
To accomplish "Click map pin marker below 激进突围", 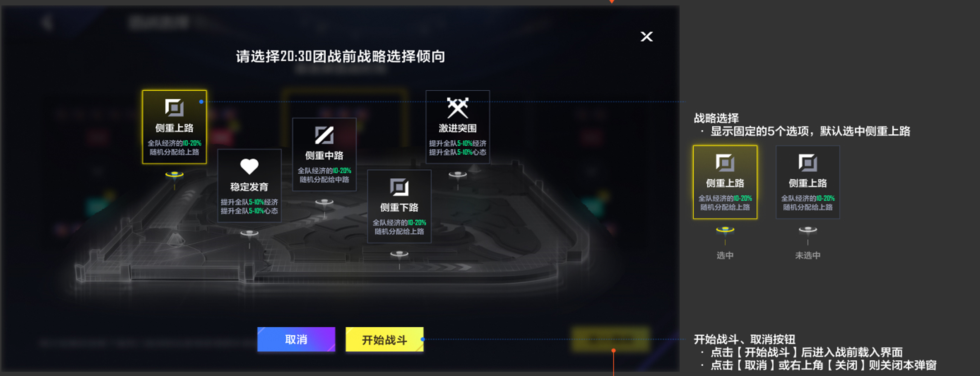I will pyautogui.click(x=457, y=175).
